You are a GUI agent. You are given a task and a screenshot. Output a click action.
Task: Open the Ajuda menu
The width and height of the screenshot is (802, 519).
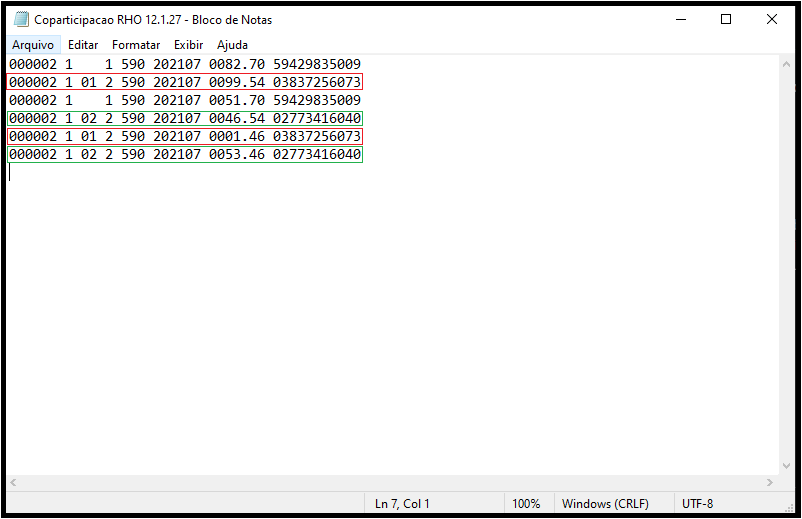(x=232, y=45)
